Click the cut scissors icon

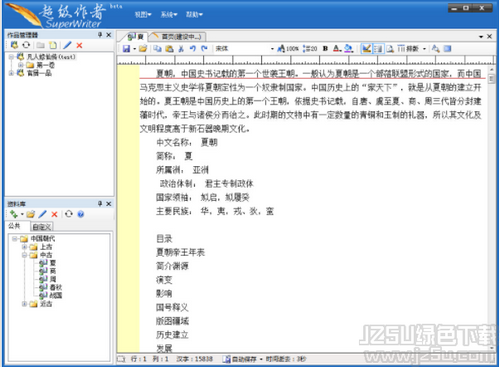tap(181, 49)
